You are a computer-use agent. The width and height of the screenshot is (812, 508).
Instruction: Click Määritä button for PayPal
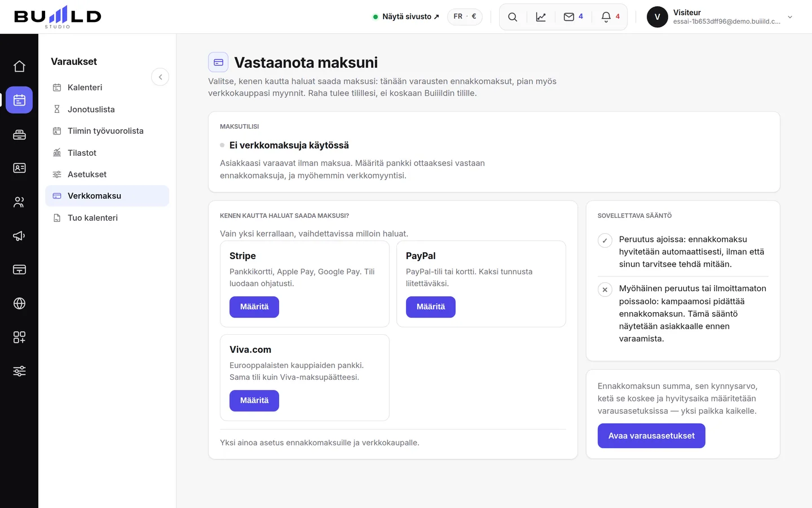click(x=431, y=307)
